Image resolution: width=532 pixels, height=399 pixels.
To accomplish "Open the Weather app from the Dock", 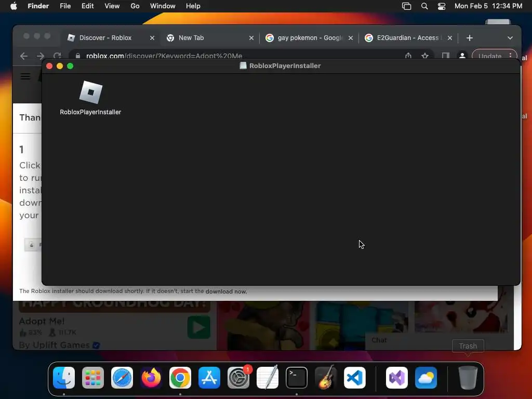I will point(426,378).
